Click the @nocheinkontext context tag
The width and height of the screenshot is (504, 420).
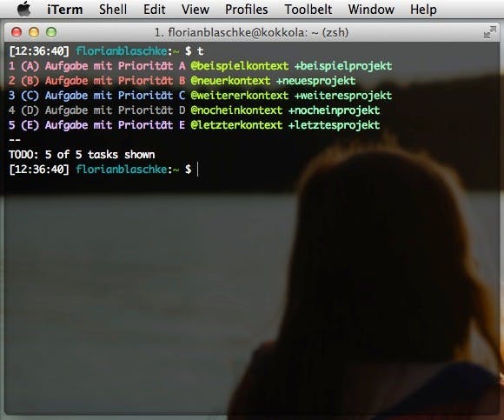(236, 110)
